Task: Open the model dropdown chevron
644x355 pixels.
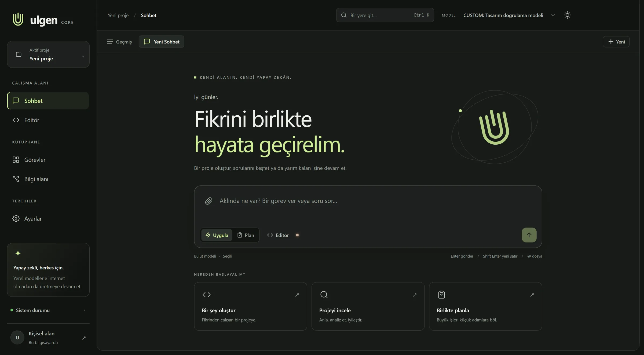Action: (x=553, y=15)
